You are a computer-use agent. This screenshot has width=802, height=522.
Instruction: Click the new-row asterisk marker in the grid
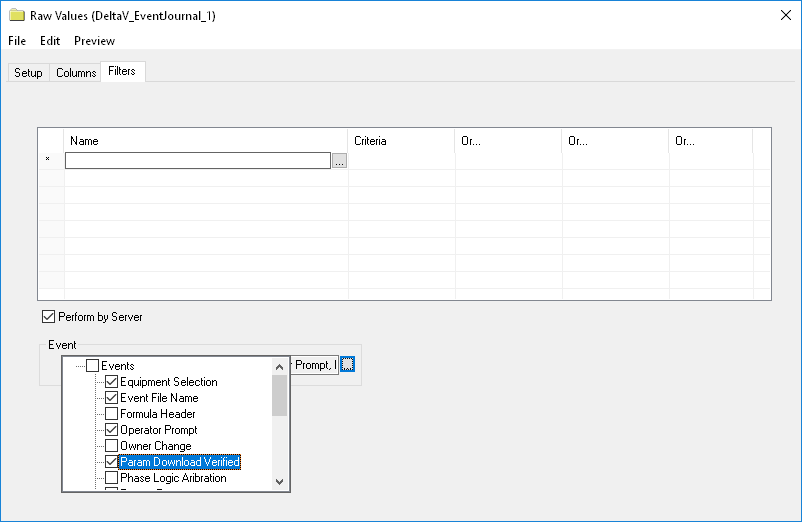48,160
